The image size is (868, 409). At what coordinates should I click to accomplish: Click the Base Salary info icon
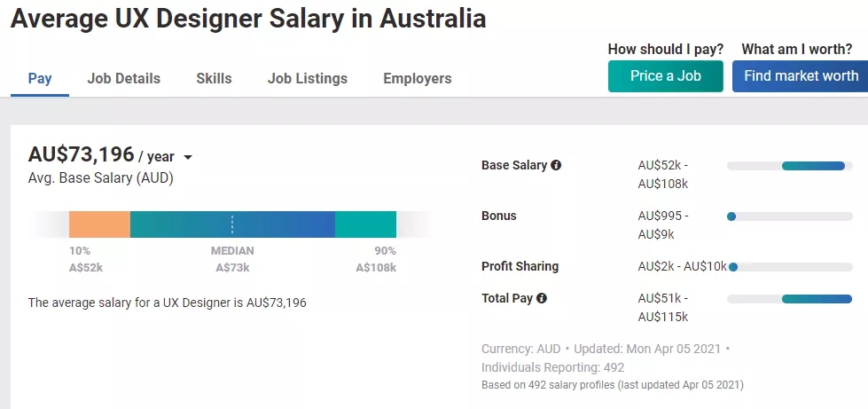(x=556, y=165)
